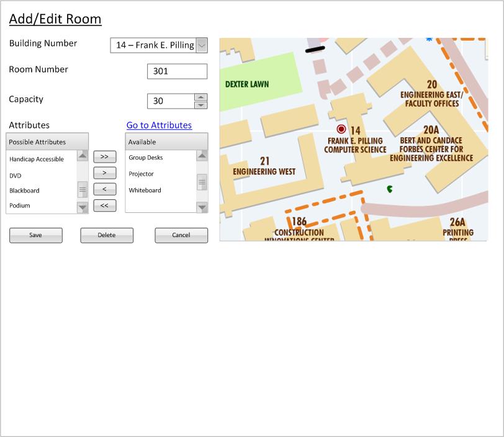Click building 14 Frank E. Pilling label
This screenshot has width=504, height=437.
[x=355, y=140]
